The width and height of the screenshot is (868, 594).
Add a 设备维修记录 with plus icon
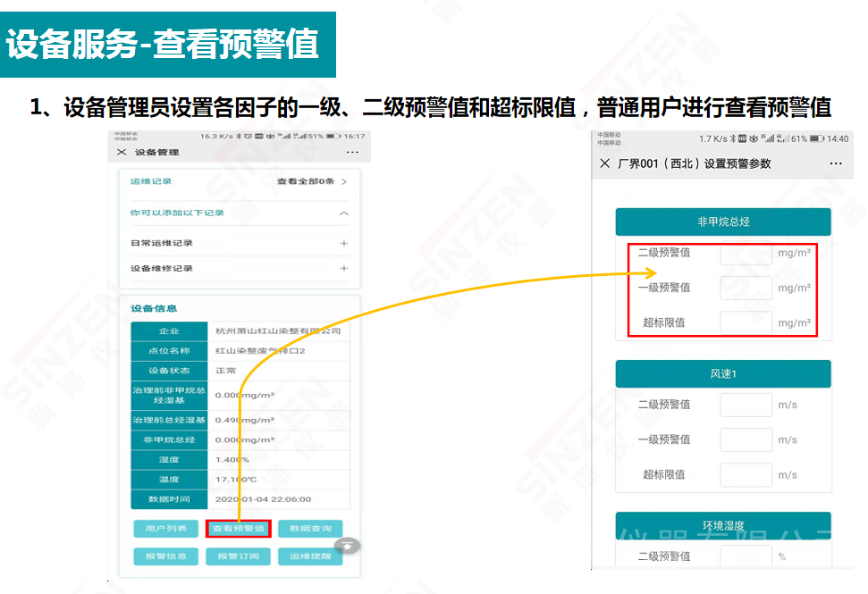tap(344, 268)
